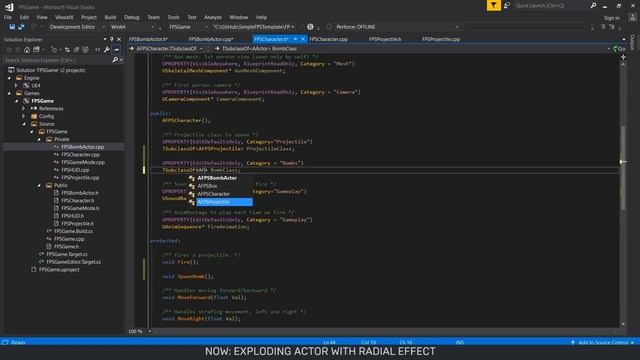Open the Build menu
The image size is (640, 360).
(110, 17)
